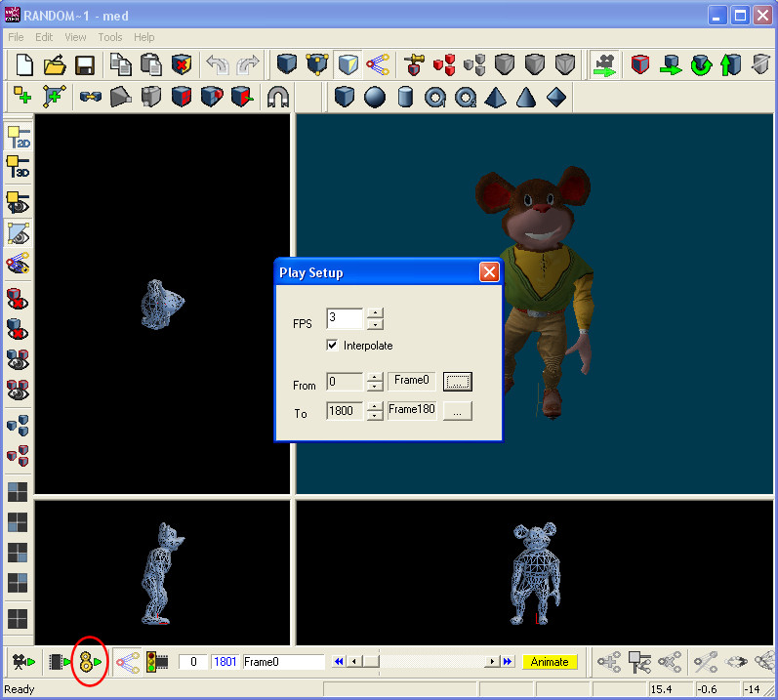Jump to first frame with double left arrows

click(x=339, y=661)
